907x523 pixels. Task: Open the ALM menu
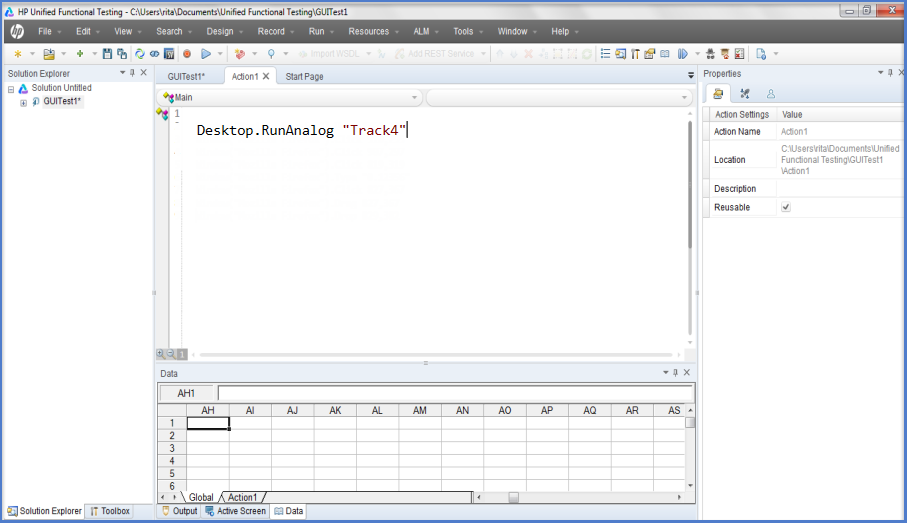pyautogui.click(x=421, y=31)
